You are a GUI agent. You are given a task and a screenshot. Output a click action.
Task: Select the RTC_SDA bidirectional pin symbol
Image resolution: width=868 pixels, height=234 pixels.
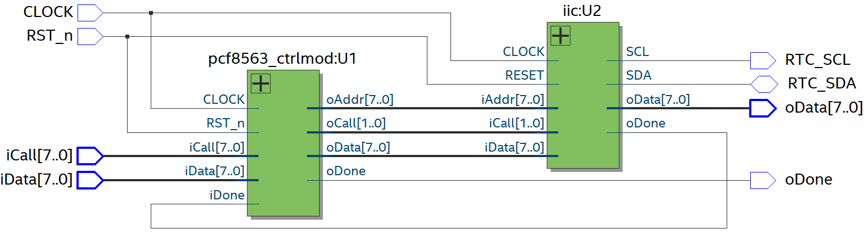tap(763, 84)
